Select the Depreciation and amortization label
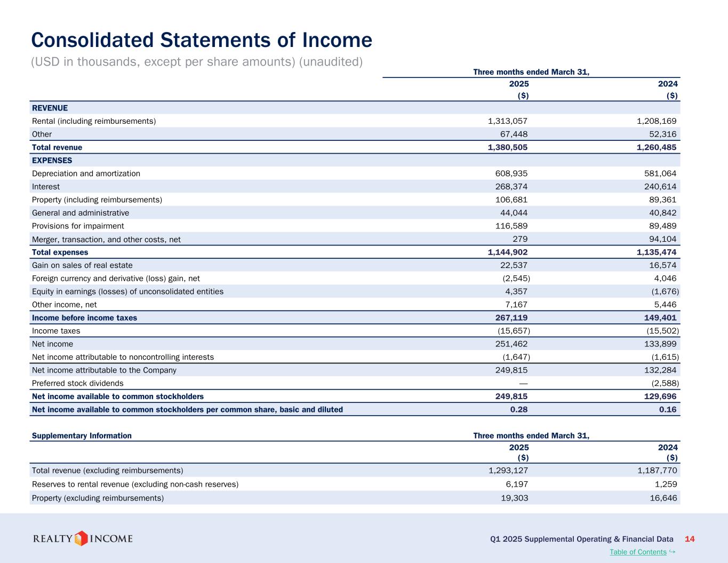This screenshot has width=728, height=563. (x=86, y=173)
